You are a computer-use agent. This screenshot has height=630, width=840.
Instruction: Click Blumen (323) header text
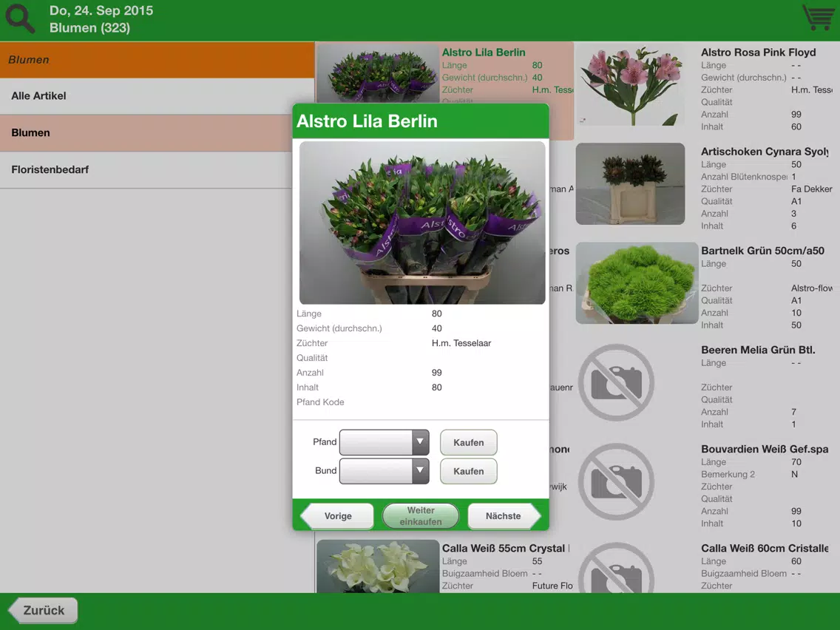click(90, 28)
